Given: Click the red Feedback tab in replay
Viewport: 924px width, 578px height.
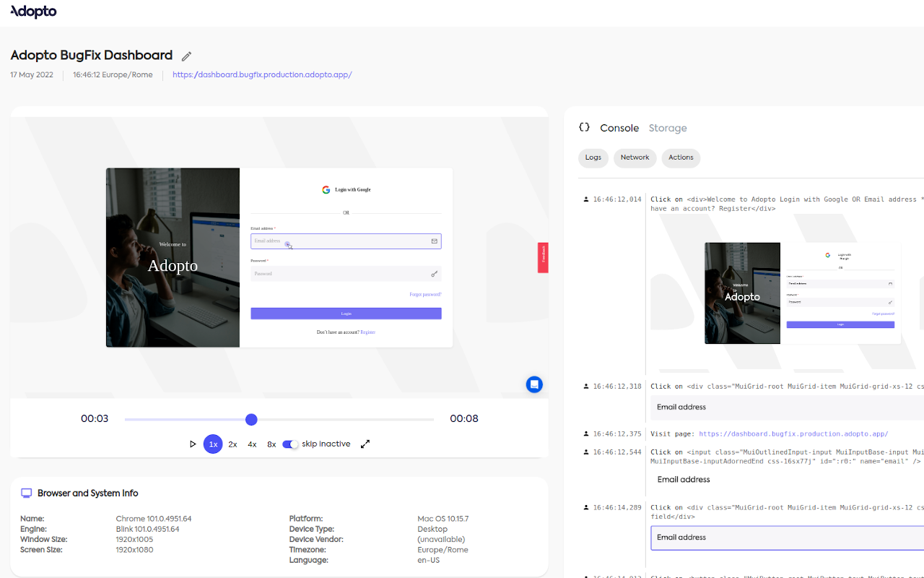Looking at the screenshot, I should (x=543, y=257).
